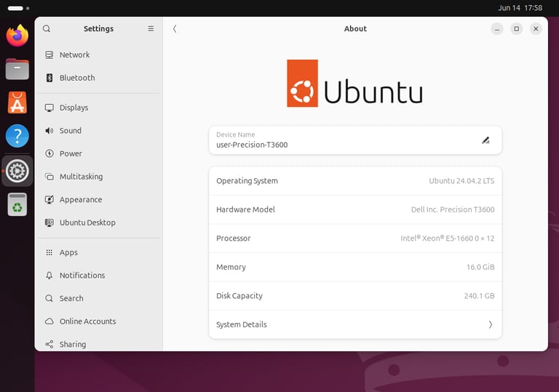Open the Bluetooth settings panel

99,78
